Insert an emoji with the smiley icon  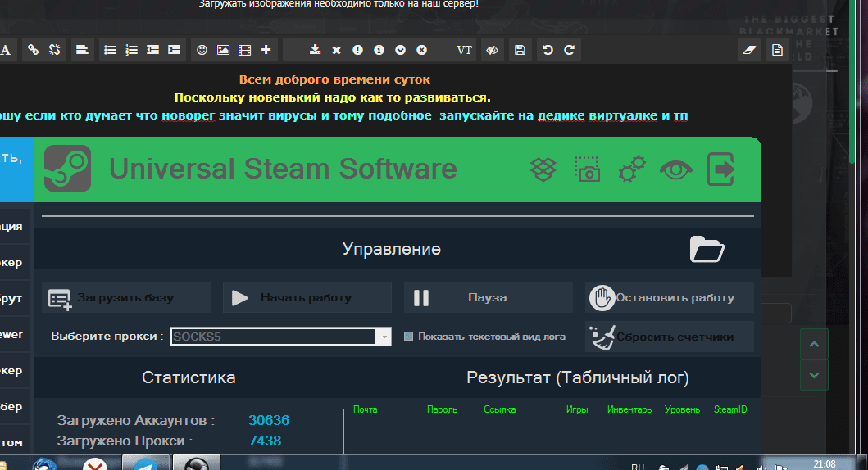202,50
